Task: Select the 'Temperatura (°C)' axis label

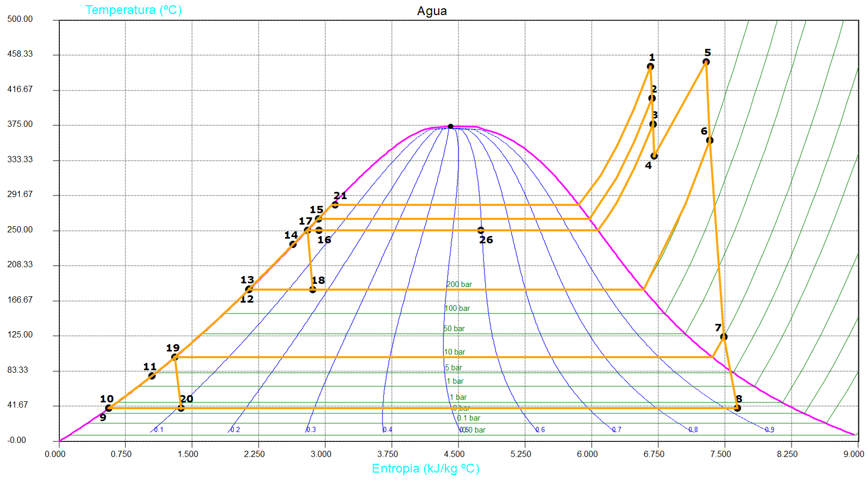Action: point(133,10)
